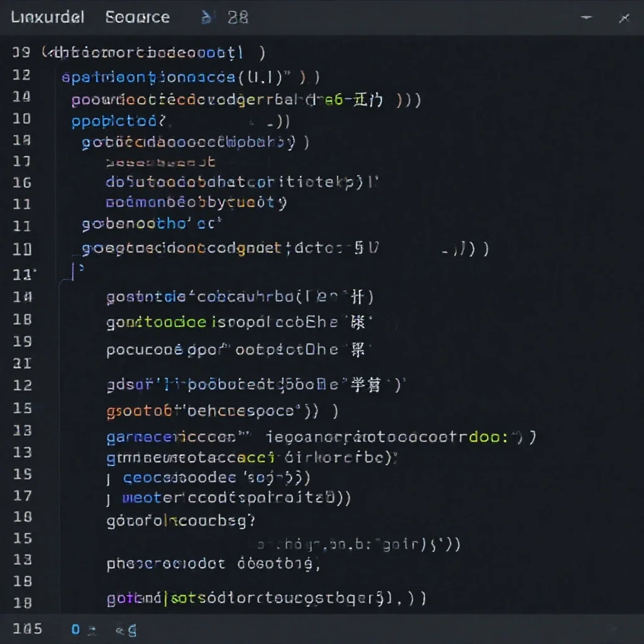Minimize the editor window

(587, 17)
